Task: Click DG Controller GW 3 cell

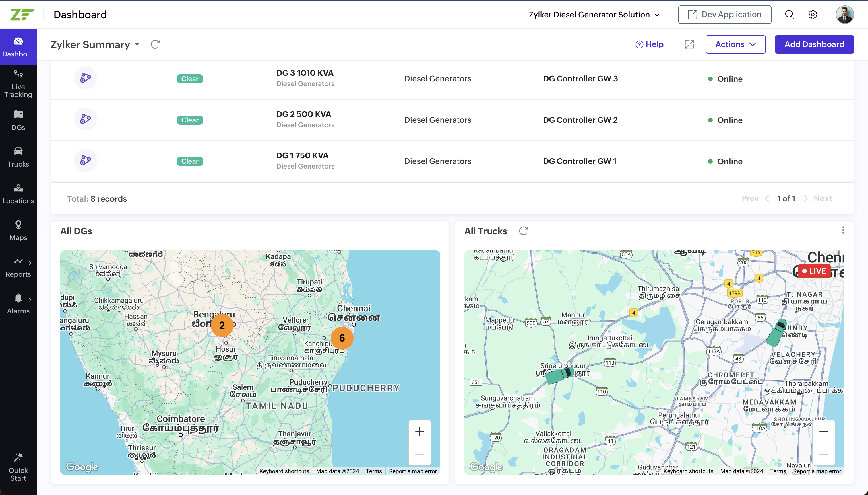Action: click(580, 79)
